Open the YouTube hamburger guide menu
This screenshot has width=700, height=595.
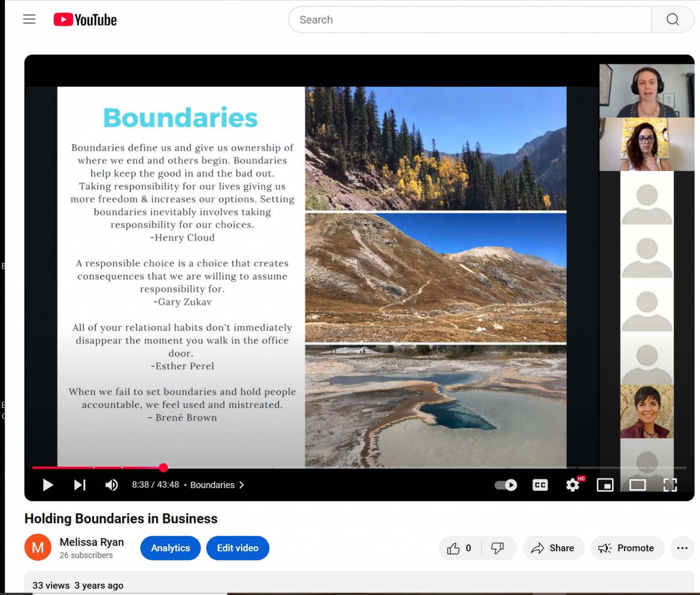29,19
